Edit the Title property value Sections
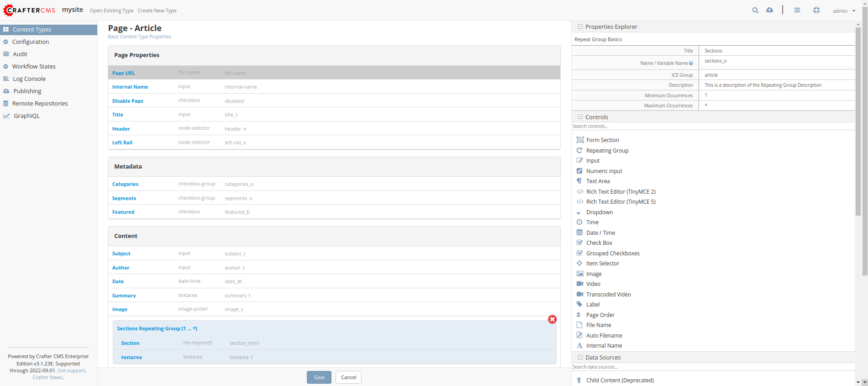The image size is (868, 386). [x=777, y=51]
